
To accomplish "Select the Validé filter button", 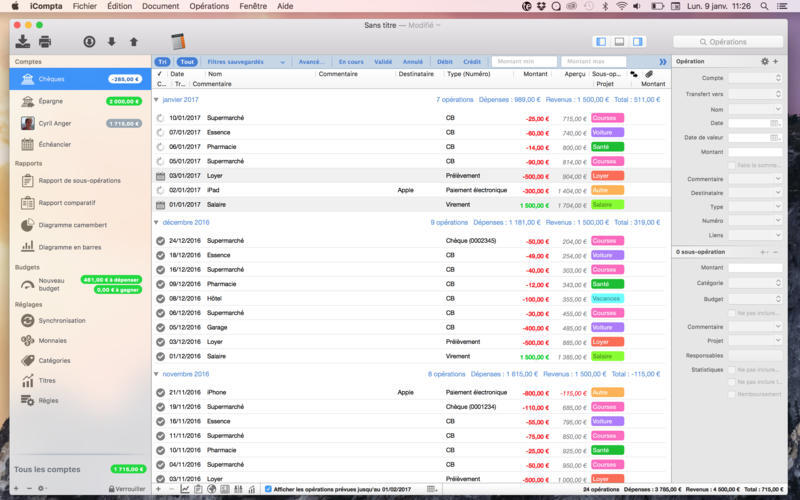I will [x=383, y=62].
